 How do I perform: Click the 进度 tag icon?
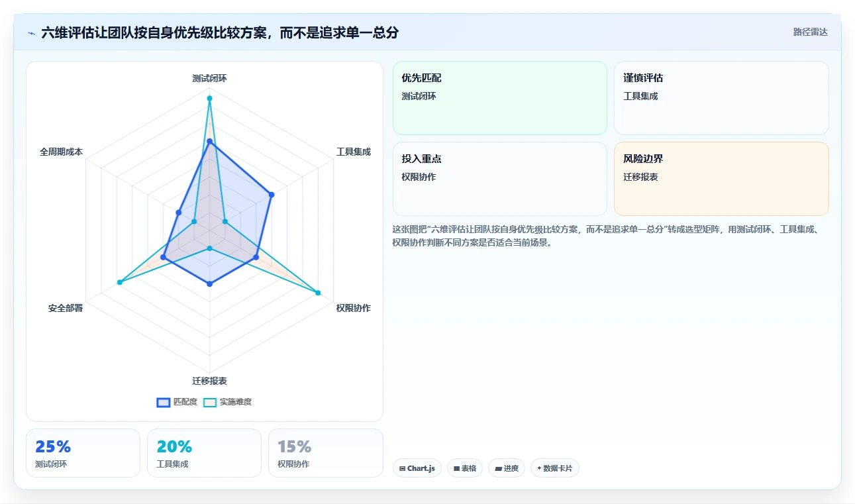[498, 468]
